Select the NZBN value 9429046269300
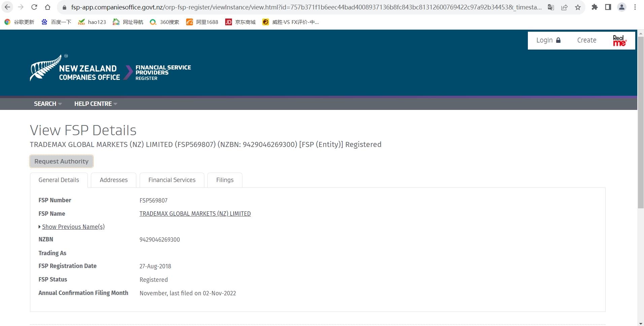 tap(160, 240)
